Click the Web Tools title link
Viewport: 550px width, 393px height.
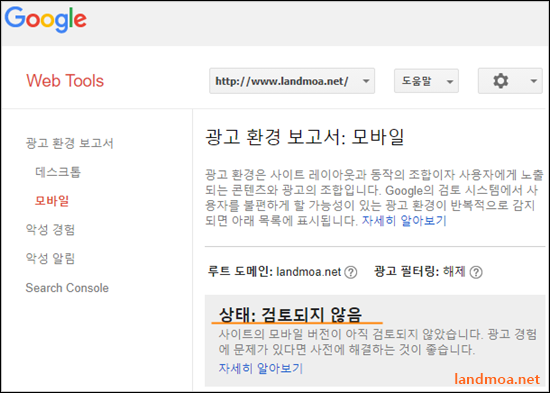pos(65,81)
